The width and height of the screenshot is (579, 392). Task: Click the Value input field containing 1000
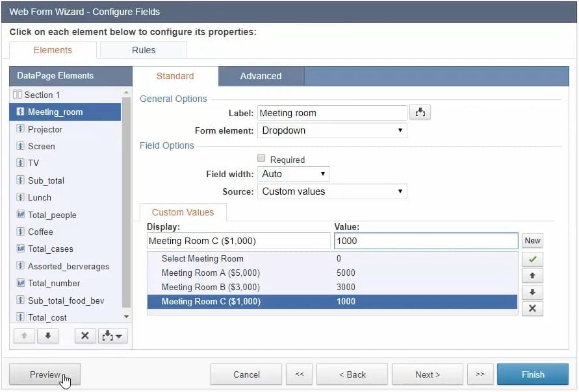[426, 241]
